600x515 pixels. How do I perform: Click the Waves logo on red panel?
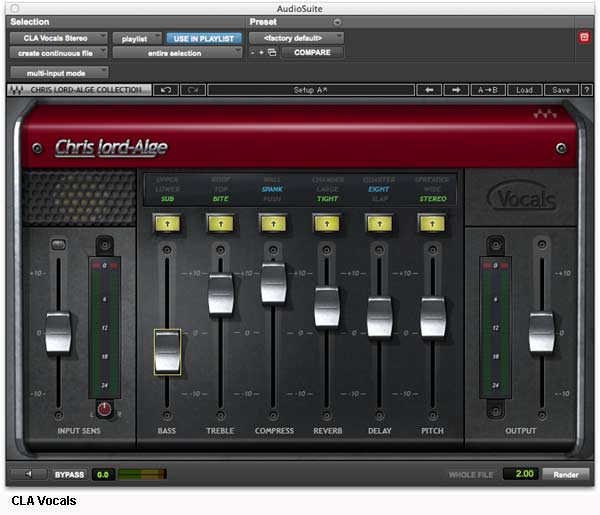545,114
